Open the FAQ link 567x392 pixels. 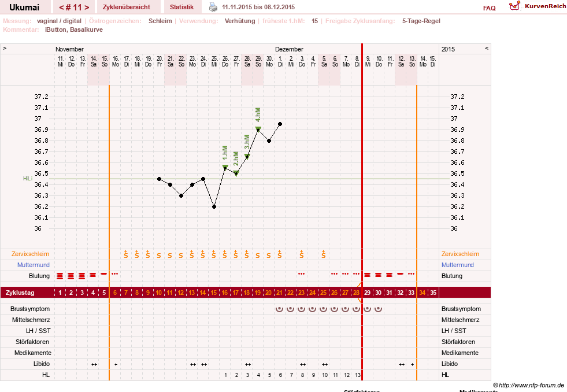[489, 8]
